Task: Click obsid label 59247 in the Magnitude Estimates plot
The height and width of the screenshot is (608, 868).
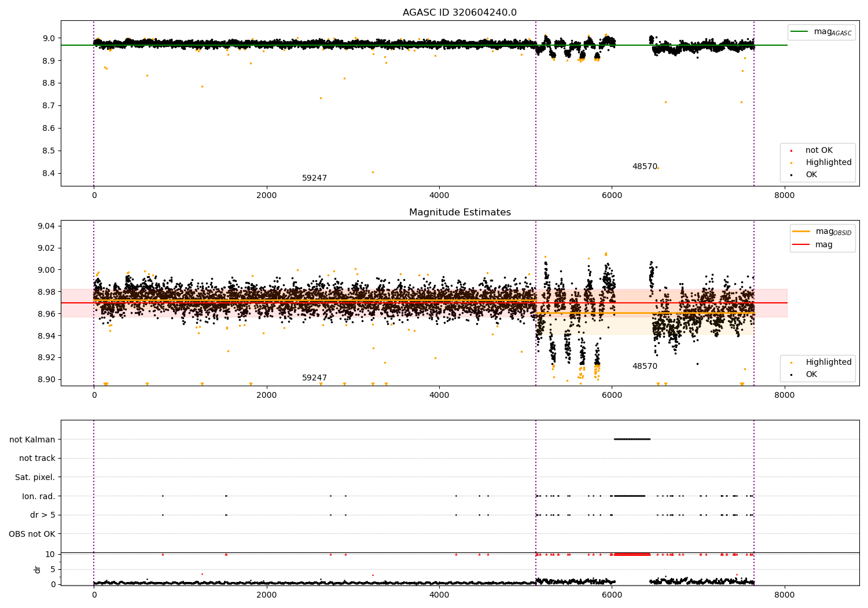Action: point(314,378)
